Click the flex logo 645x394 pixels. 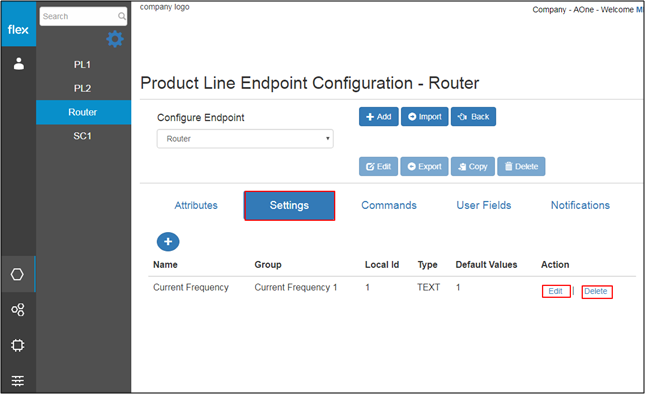(x=18, y=29)
